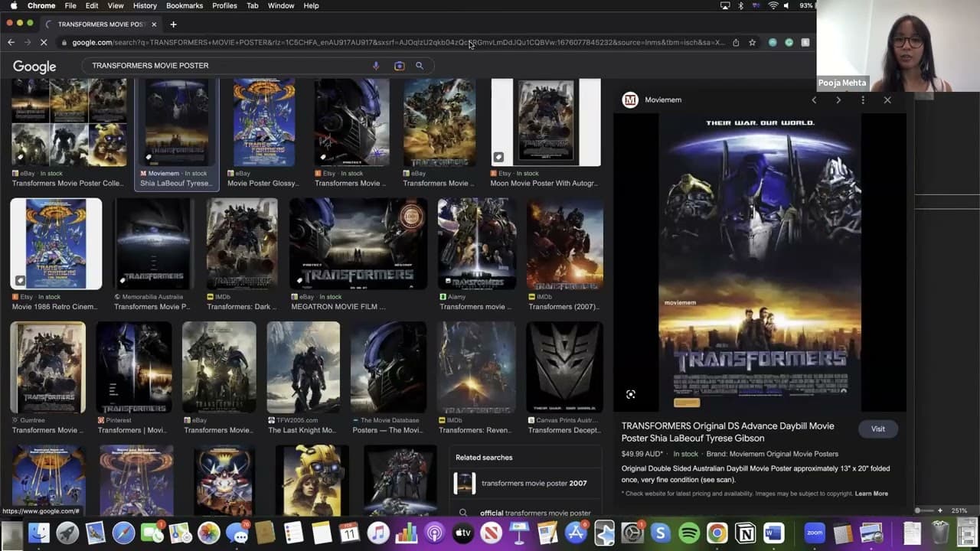Open Apple TV from the dock

coord(462,533)
